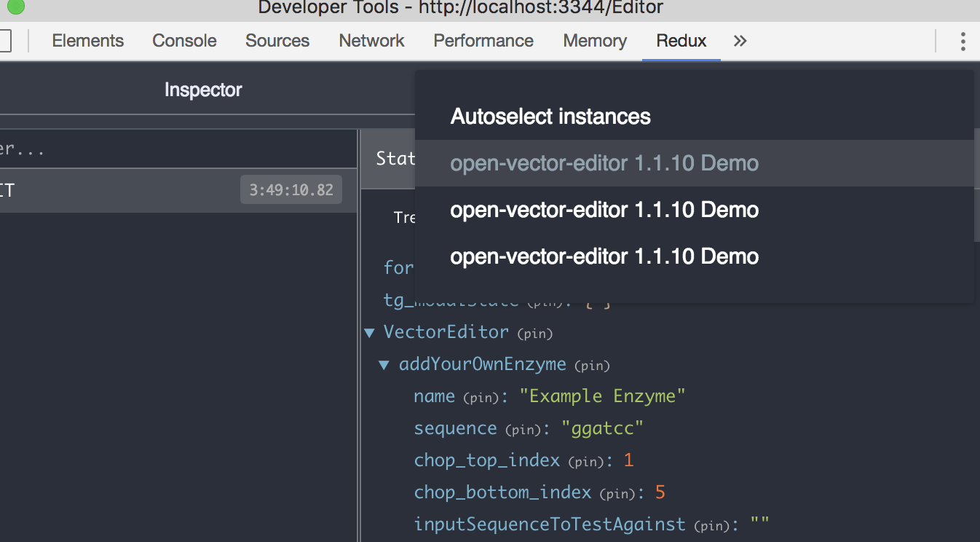Pin the inputSequenceToTestAgainst property
This screenshot has width=980, height=542.
tap(712, 526)
